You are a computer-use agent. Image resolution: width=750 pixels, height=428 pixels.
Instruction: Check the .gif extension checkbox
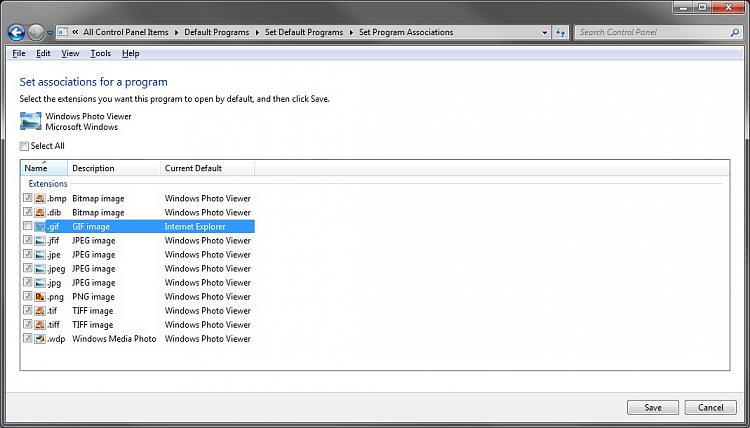click(28, 226)
